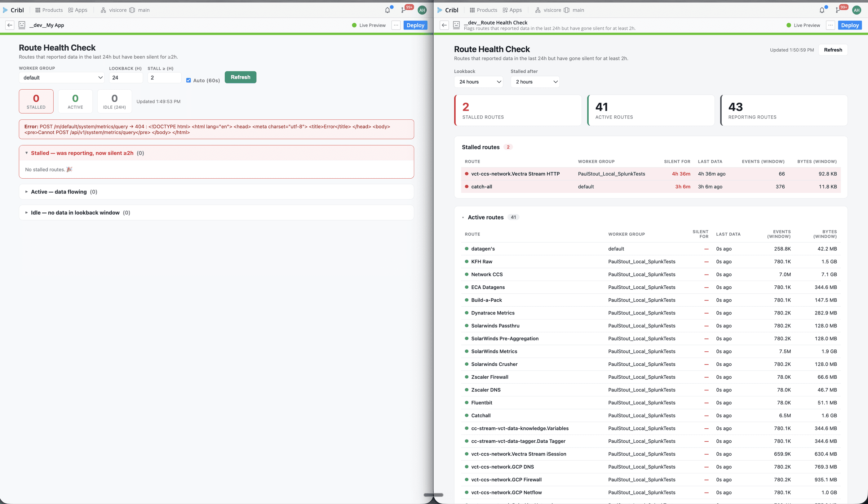Select visicore organization in left window
The height and width of the screenshot is (504, 868).
(114, 10)
